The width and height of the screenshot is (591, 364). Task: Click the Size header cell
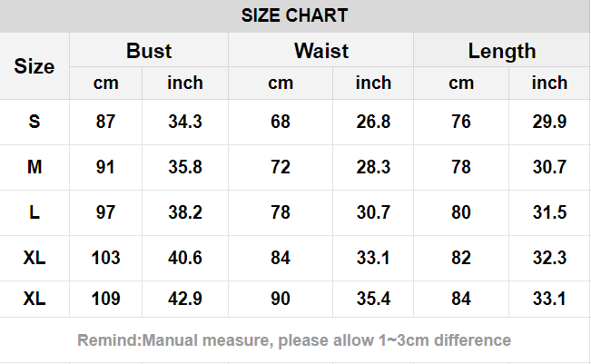click(34, 66)
